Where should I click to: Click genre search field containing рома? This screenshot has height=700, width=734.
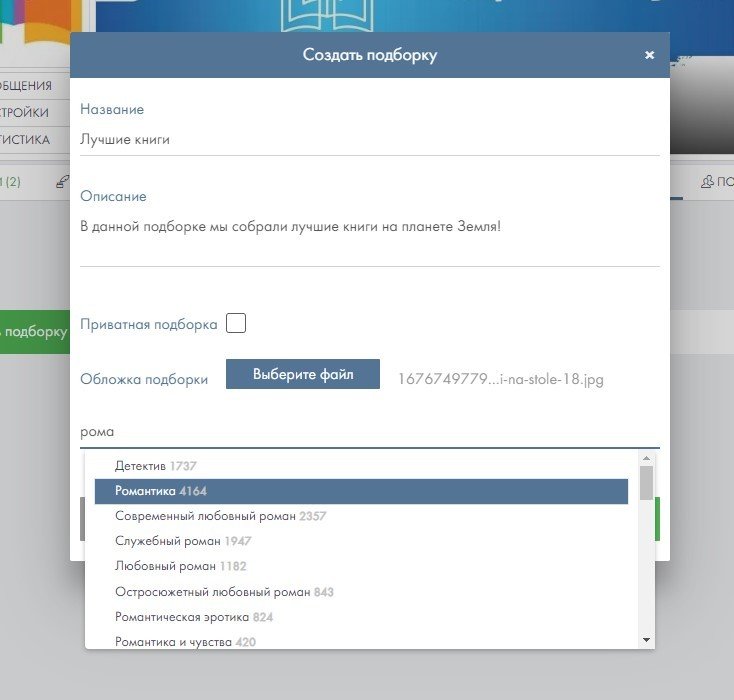[x=369, y=432]
